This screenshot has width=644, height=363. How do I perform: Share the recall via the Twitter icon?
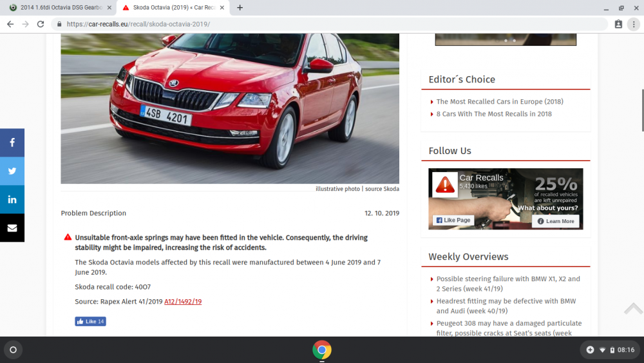pyautogui.click(x=12, y=171)
